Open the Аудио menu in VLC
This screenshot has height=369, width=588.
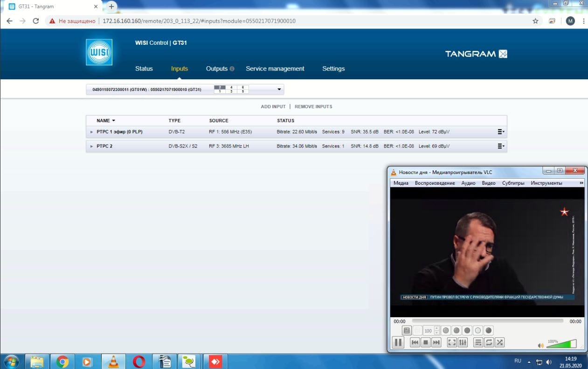coord(468,183)
